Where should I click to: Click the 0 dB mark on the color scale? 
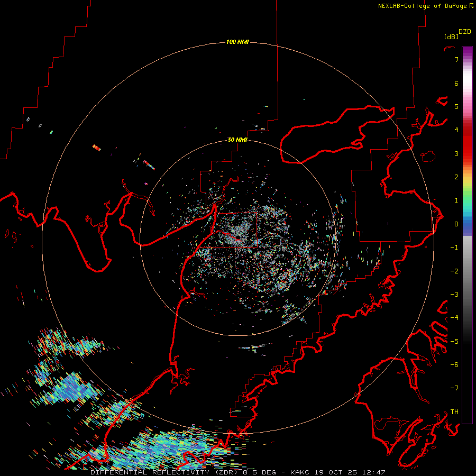click(x=456, y=224)
